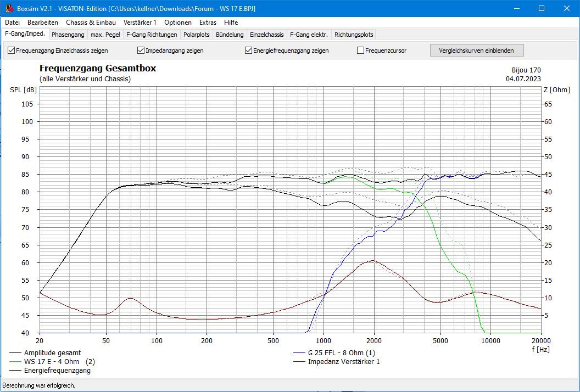The height and width of the screenshot is (392, 580).
Task: Open the Chassis & Einbau menu
Action: [x=91, y=23]
